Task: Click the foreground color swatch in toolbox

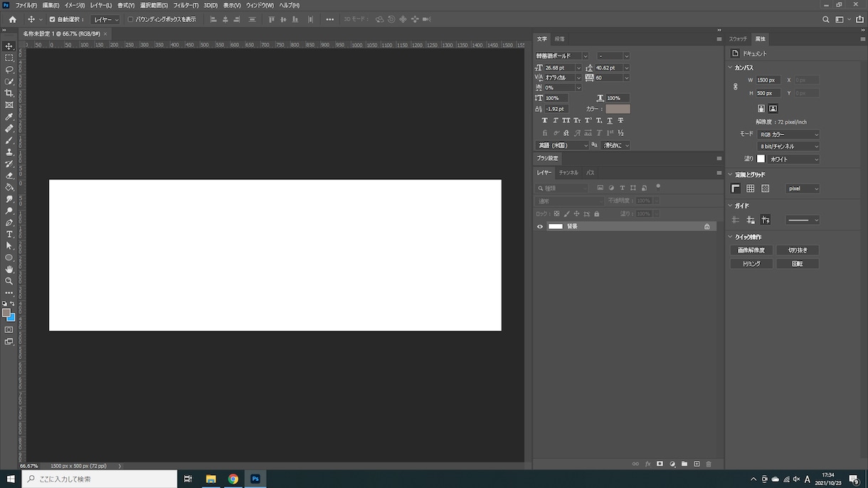Action: coord(6,313)
